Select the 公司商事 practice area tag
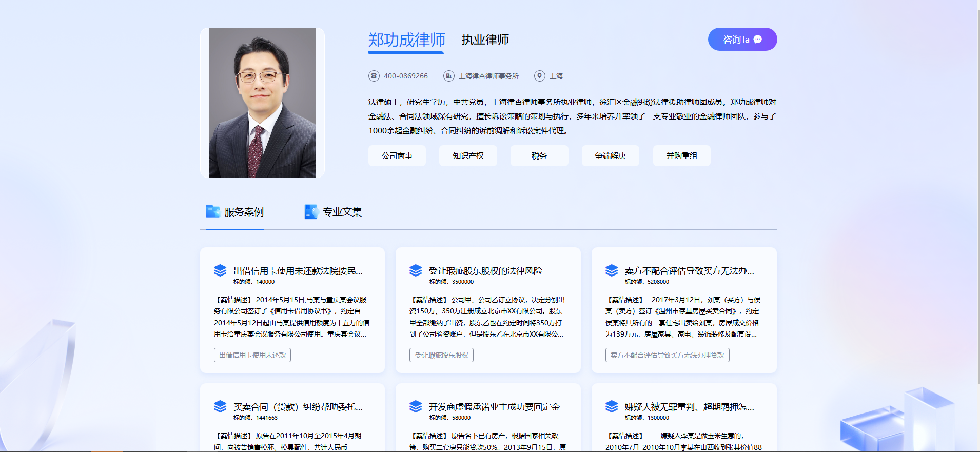Image resolution: width=980 pixels, height=452 pixels. (x=397, y=155)
